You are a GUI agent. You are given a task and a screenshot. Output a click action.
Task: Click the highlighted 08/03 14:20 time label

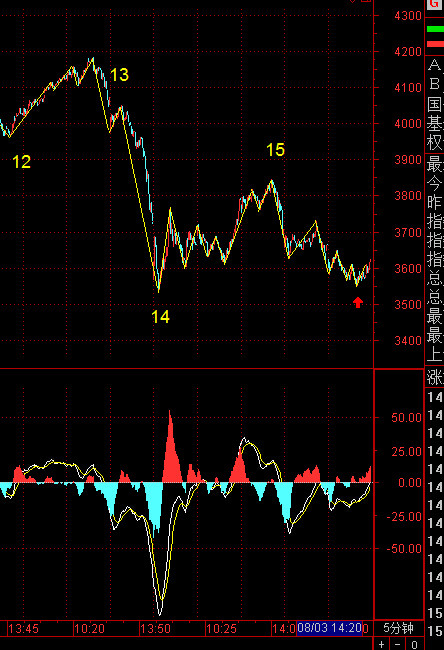330,628
